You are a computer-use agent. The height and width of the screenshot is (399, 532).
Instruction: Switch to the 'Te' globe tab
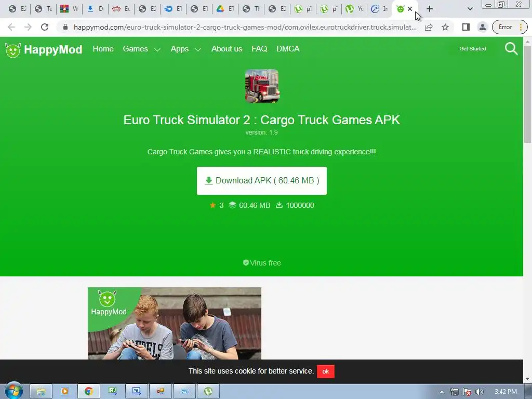tap(44, 9)
